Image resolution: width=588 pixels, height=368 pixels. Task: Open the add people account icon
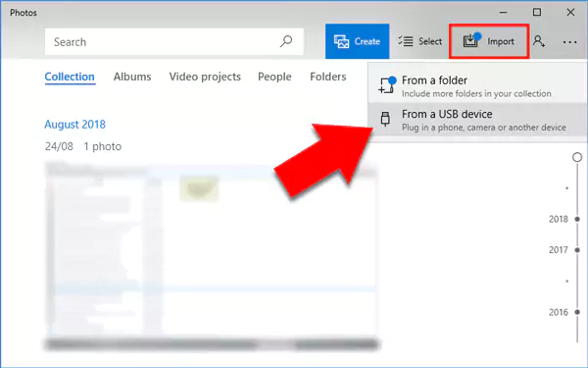click(x=539, y=41)
